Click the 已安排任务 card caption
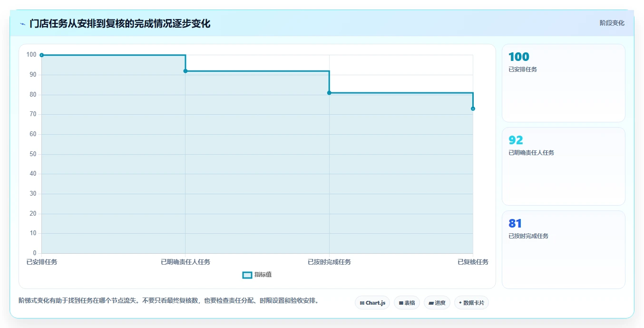 (x=523, y=70)
